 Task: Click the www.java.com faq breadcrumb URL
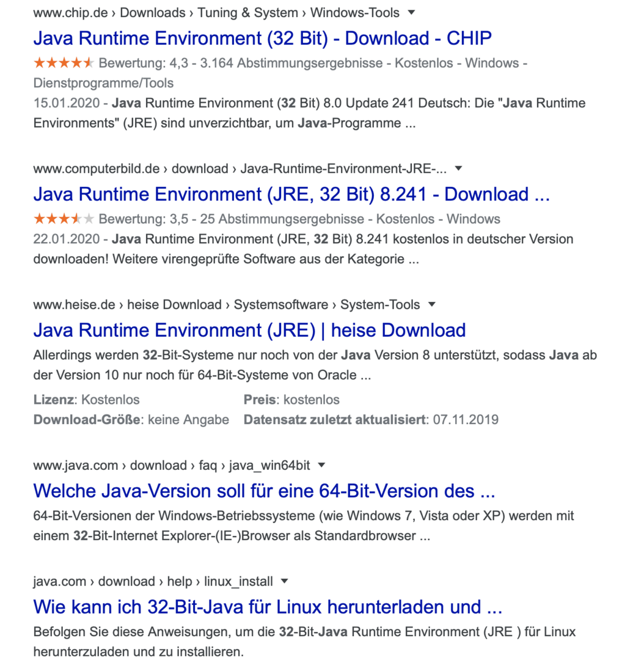(x=171, y=466)
